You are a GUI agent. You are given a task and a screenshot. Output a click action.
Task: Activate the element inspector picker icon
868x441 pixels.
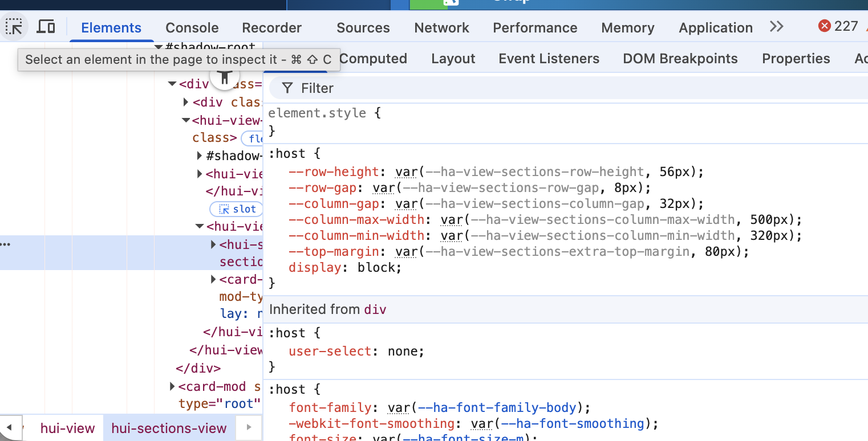coord(14,27)
